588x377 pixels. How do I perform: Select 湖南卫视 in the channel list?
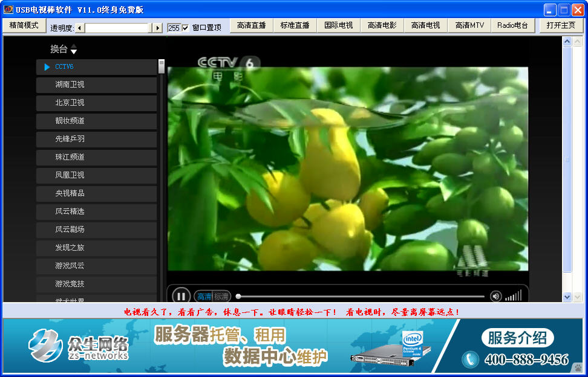tap(97, 85)
